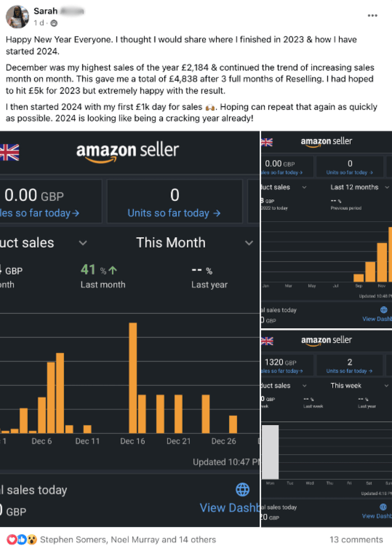Click the public audience globe icon beside 1d
Viewport: 392px width, 547px height.
pyautogui.click(x=54, y=23)
